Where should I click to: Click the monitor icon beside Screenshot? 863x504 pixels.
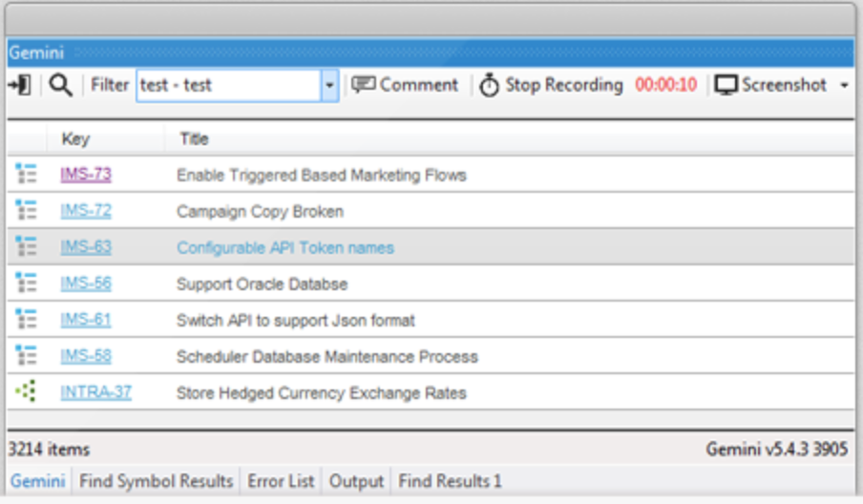coord(726,85)
